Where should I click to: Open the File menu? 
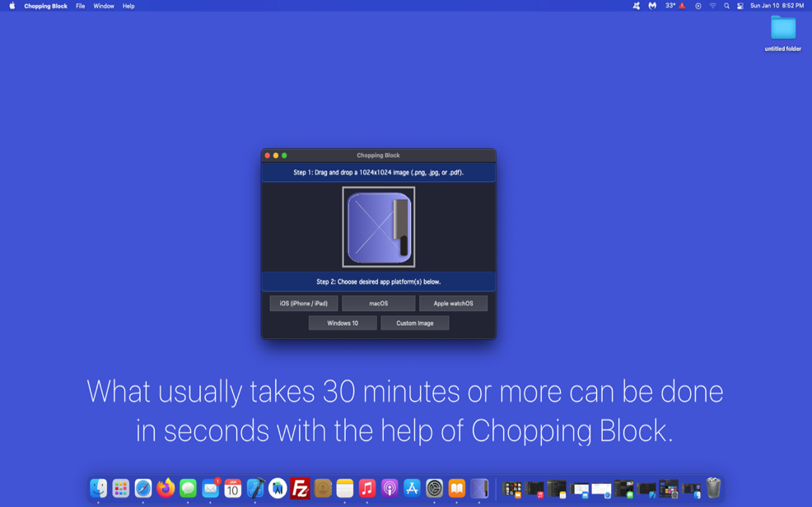pos(80,6)
